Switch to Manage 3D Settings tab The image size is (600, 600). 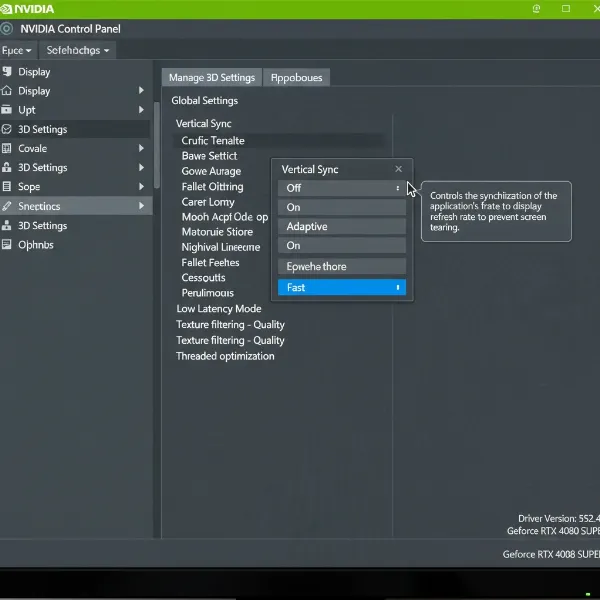(x=212, y=78)
